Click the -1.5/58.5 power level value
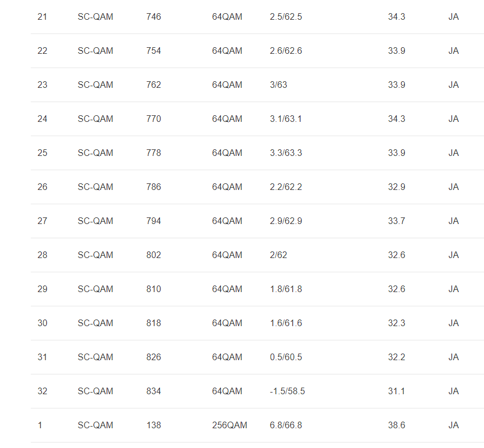 click(x=287, y=391)
